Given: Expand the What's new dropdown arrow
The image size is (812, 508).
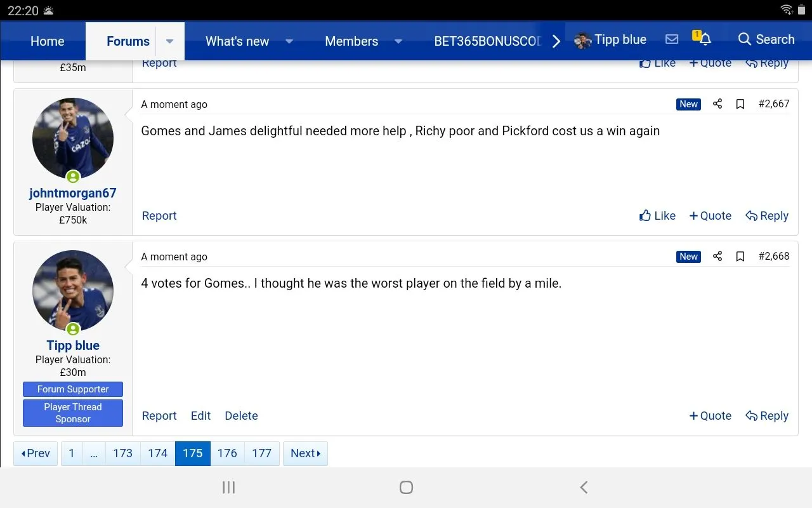Looking at the screenshot, I should click(289, 41).
